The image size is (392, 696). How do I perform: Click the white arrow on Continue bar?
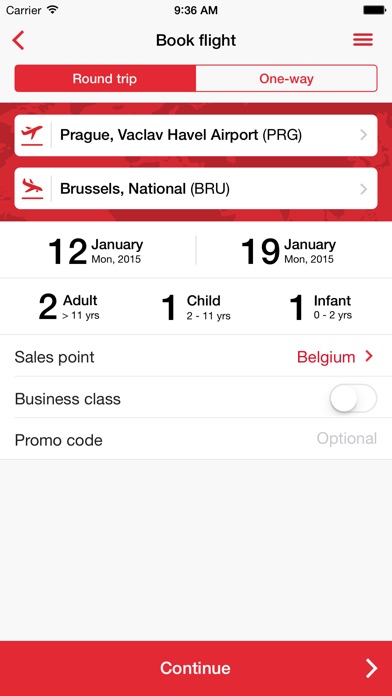pos(371,668)
